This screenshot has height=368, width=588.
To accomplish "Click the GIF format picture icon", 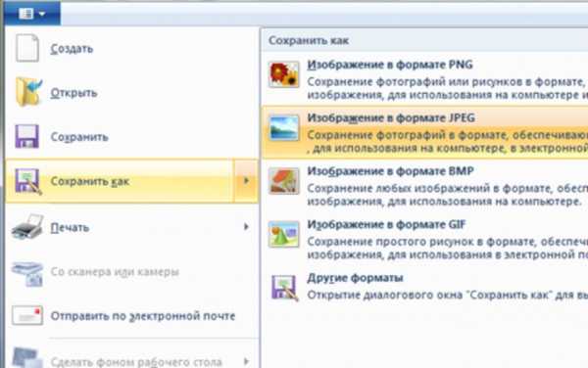I will [x=284, y=234].
